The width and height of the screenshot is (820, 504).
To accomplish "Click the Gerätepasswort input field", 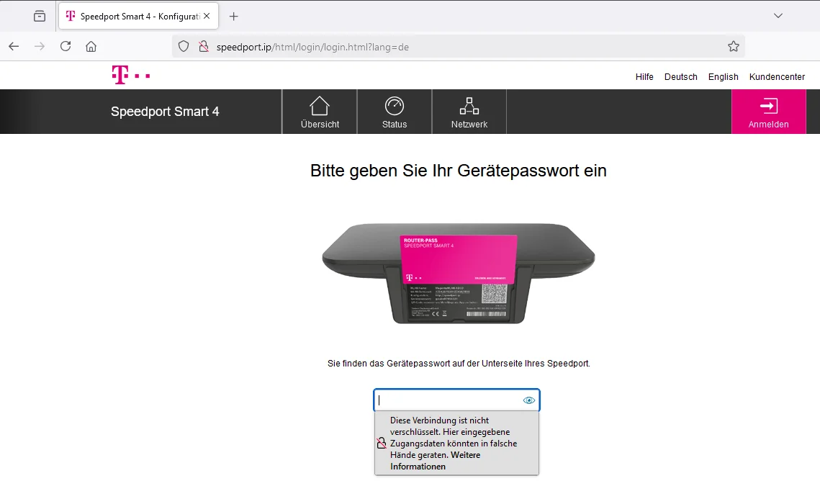I will [x=446, y=400].
